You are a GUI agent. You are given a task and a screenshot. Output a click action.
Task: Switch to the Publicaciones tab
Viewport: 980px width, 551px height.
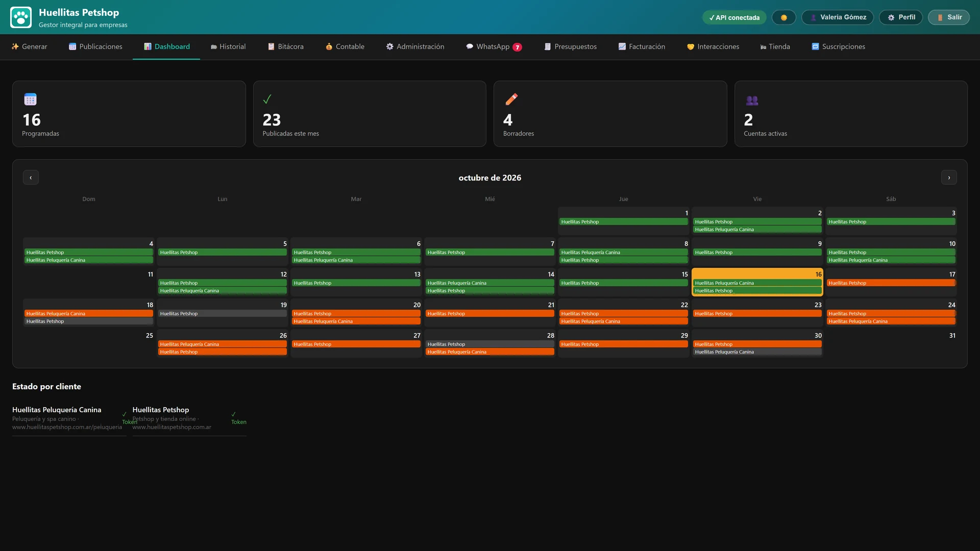(95, 46)
